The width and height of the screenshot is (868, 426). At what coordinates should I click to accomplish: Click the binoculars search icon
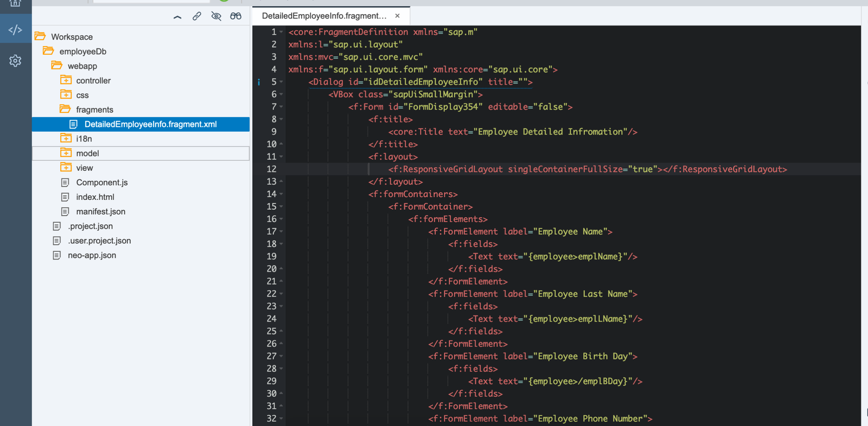click(235, 16)
